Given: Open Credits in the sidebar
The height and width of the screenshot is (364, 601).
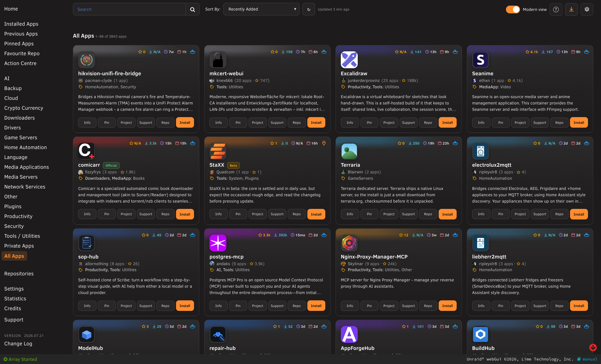Looking at the screenshot, I should (13, 308).
